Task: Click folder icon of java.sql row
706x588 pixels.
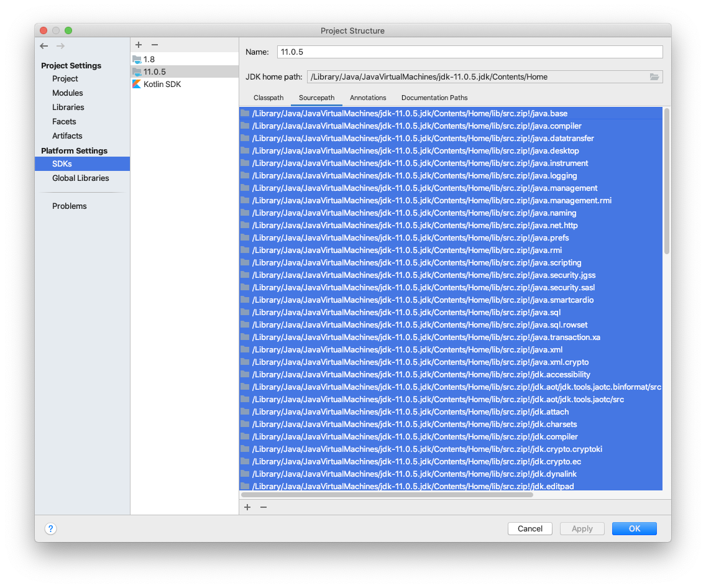Action: tap(245, 312)
